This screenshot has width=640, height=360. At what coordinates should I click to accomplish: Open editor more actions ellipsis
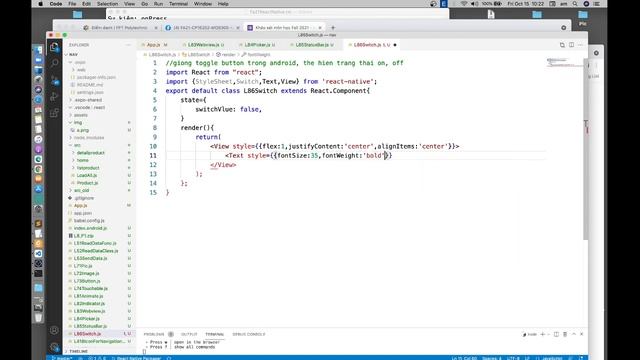580,45
